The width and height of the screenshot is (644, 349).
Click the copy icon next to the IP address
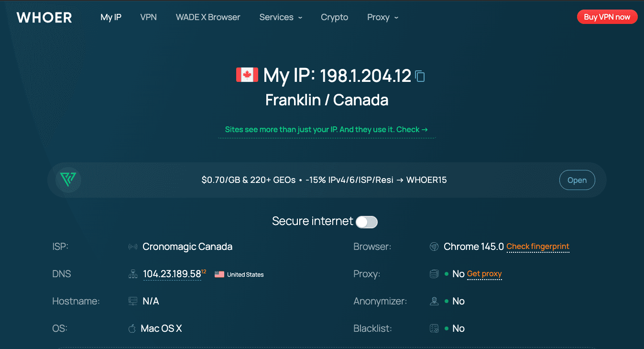pyautogui.click(x=420, y=76)
